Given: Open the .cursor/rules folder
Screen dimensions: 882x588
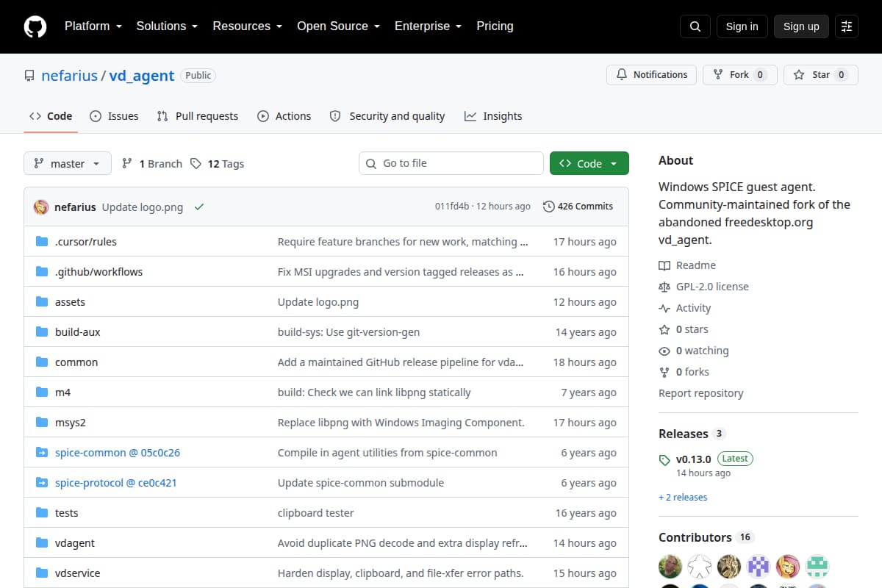Looking at the screenshot, I should click(85, 241).
